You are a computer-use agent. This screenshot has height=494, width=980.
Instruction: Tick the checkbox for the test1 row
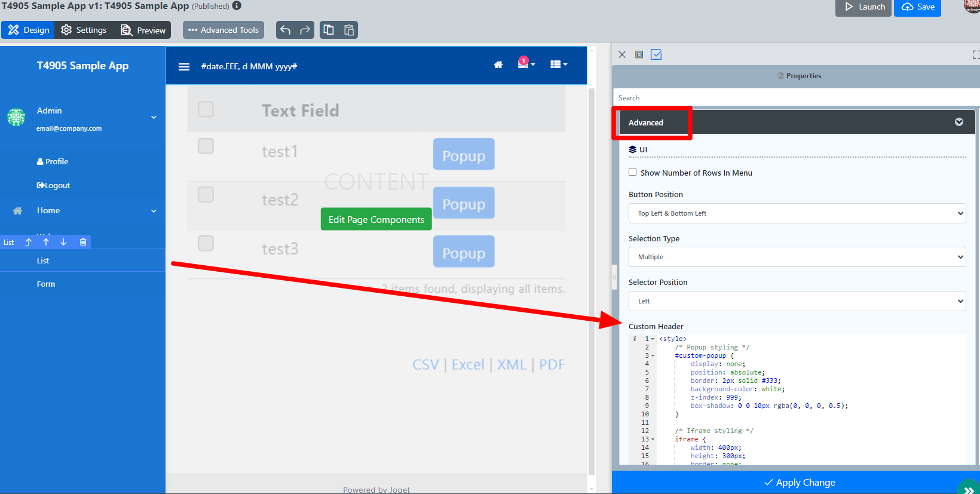coord(206,146)
